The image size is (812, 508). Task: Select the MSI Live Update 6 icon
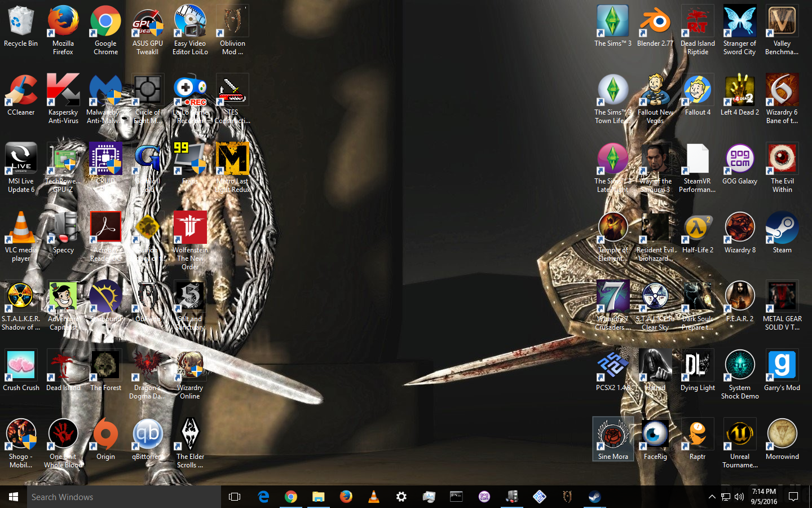(x=21, y=168)
